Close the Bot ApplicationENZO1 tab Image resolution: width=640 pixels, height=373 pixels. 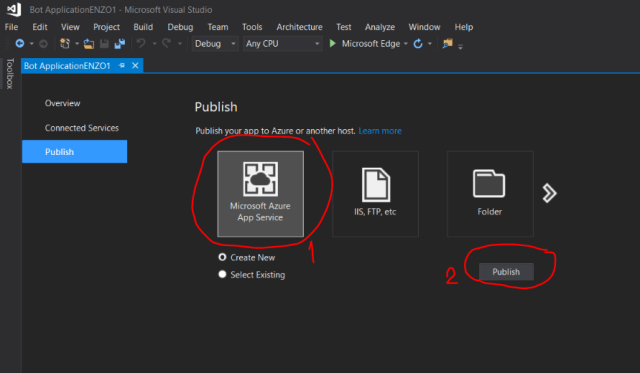(x=135, y=65)
